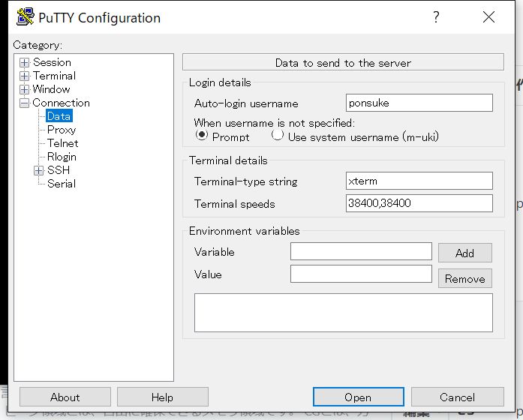Open the Proxy settings category
The image size is (523, 420).
pyautogui.click(x=62, y=130)
